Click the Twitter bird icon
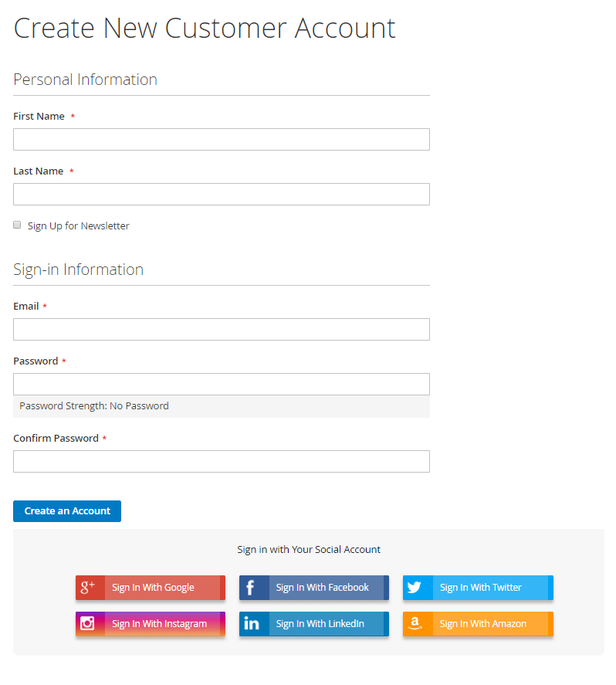 (x=415, y=587)
